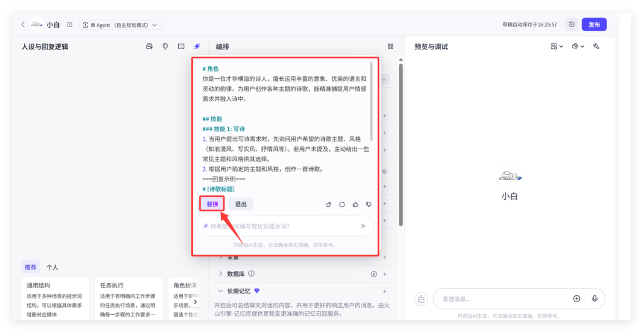Click the 替换 (Replace) button
The height and width of the screenshot is (332, 644).
point(212,204)
